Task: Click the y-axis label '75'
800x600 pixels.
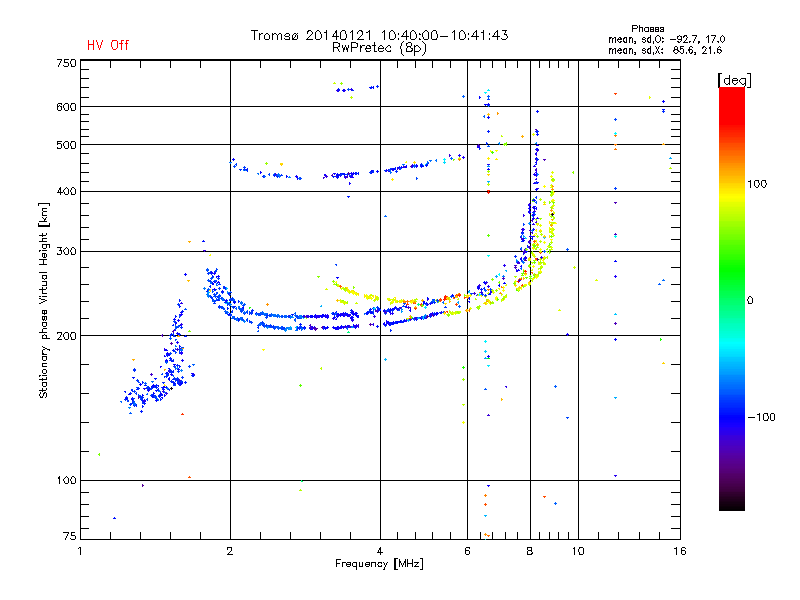Action: [70, 536]
